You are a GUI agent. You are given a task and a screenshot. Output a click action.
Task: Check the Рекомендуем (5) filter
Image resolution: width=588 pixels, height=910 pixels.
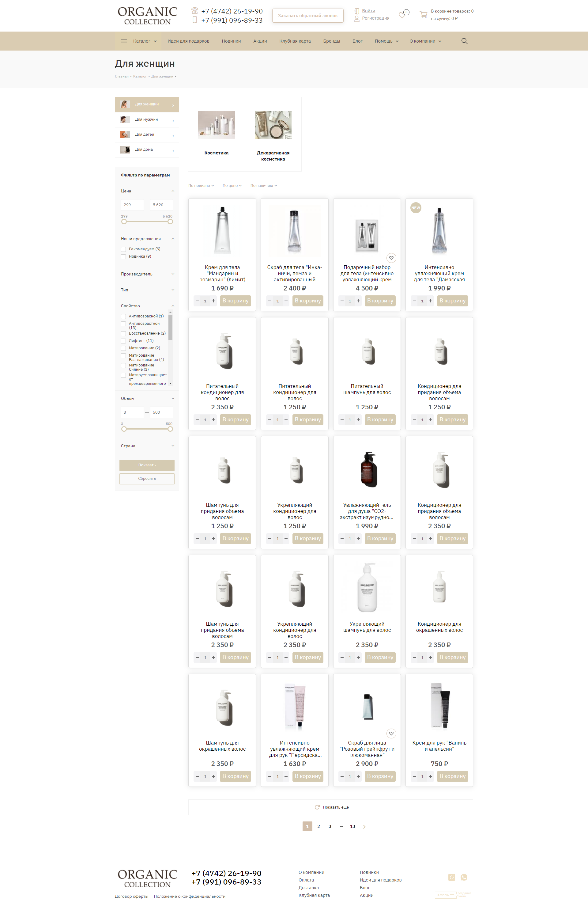tap(123, 249)
